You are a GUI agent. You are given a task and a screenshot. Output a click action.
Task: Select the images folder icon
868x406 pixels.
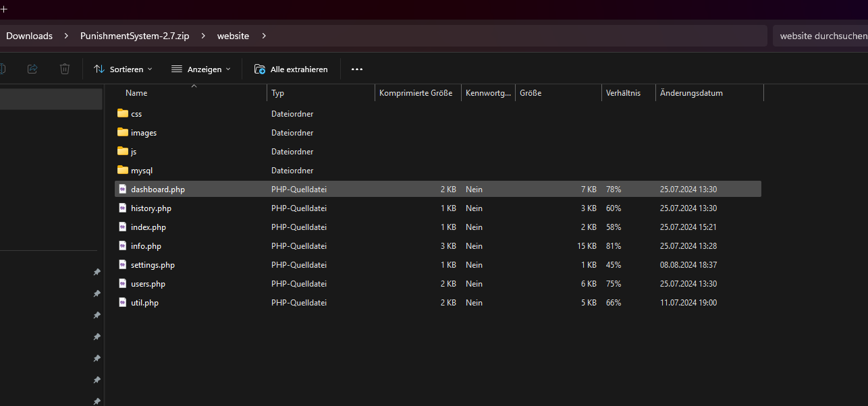(122, 132)
